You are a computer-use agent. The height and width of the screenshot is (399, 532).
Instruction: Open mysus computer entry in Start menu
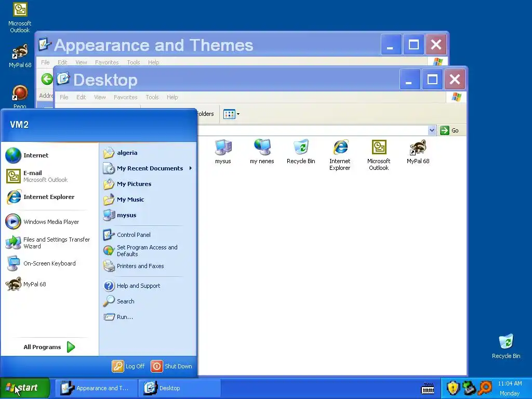(148, 215)
